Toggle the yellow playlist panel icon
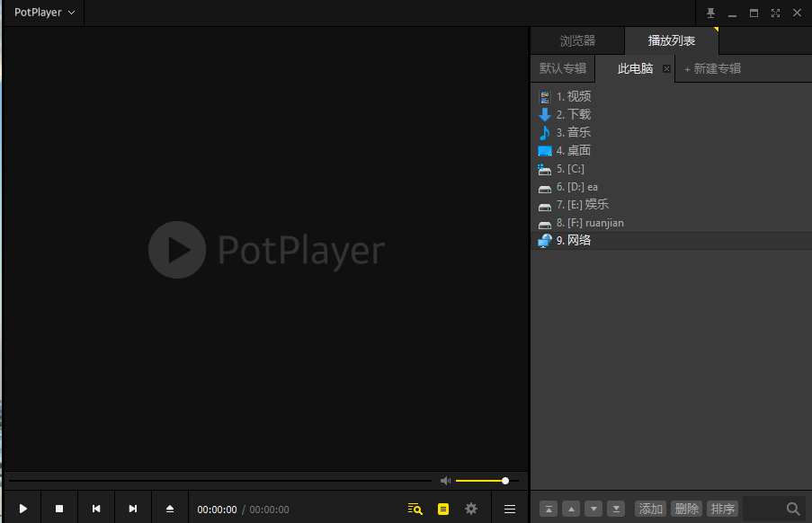 (443, 509)
